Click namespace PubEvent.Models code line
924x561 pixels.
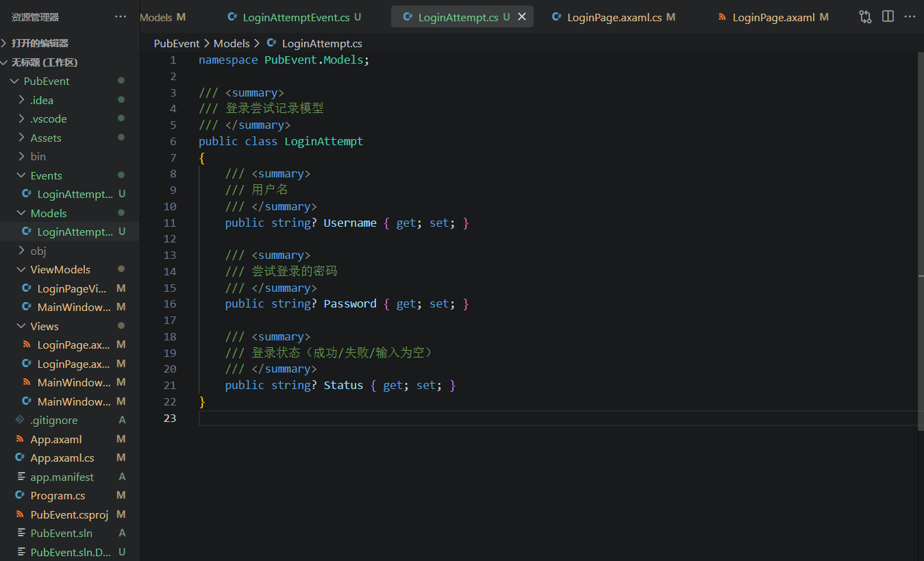pyautogui.click(x=284, y=60)
